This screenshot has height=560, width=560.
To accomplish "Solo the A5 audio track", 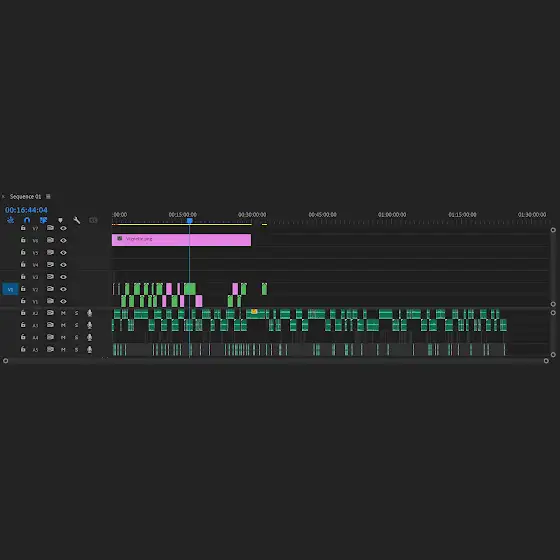I will [76, 350].
